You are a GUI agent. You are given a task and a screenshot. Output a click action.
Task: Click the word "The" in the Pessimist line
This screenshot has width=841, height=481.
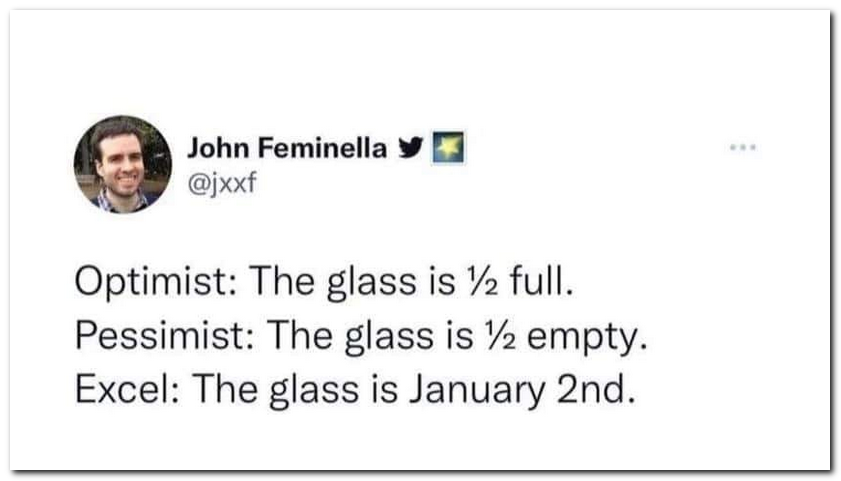293,338
